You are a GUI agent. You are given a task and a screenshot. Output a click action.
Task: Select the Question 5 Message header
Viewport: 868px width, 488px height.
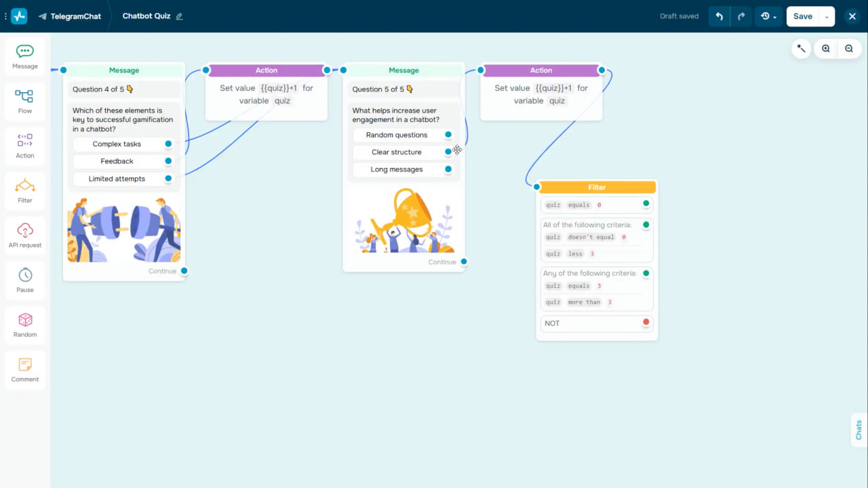(x=403, y=70)
